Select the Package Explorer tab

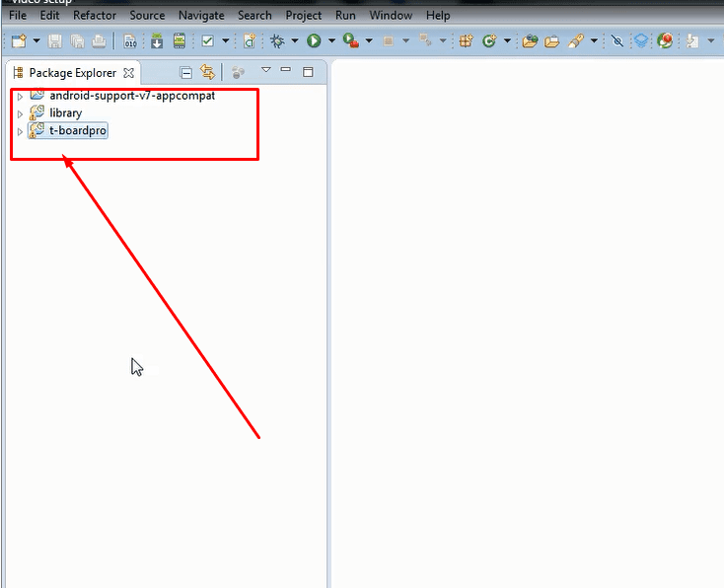click(72, 73)
